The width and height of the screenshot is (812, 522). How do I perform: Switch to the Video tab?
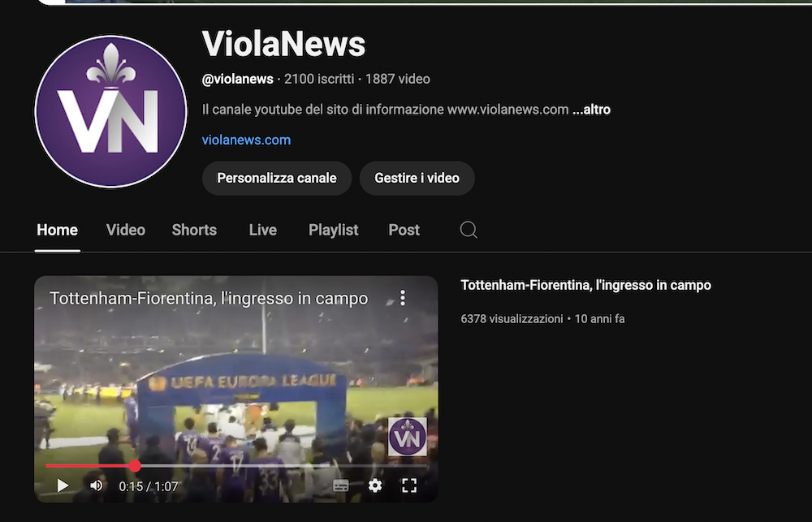pos(126,230)
